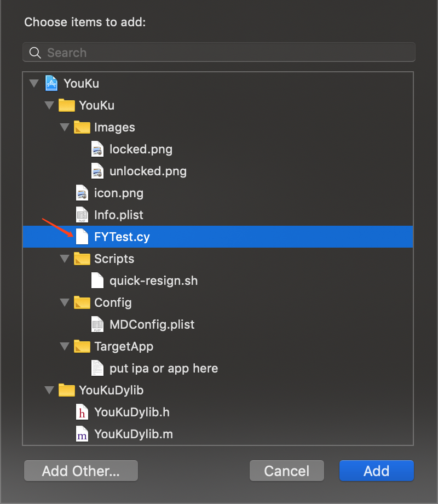Click the magnifying glass search icon
Image resolution: width=438 pixels, height=504 pixels.
tap(35, 53)
